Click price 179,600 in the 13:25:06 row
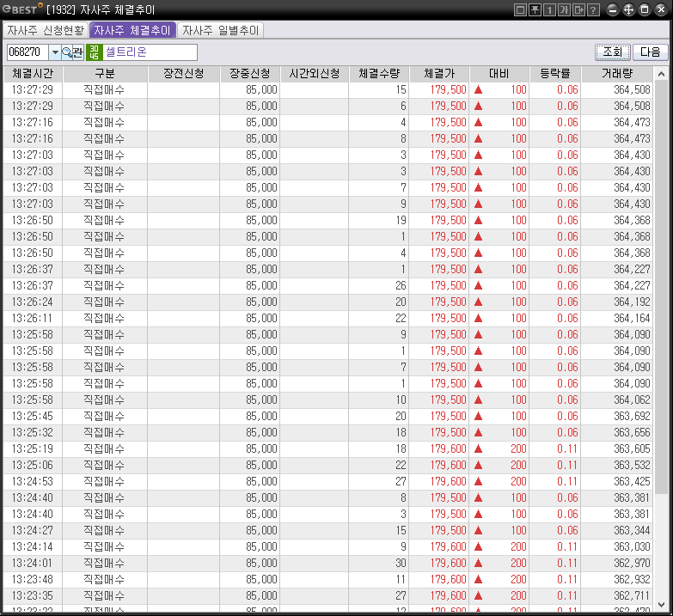 448,465
